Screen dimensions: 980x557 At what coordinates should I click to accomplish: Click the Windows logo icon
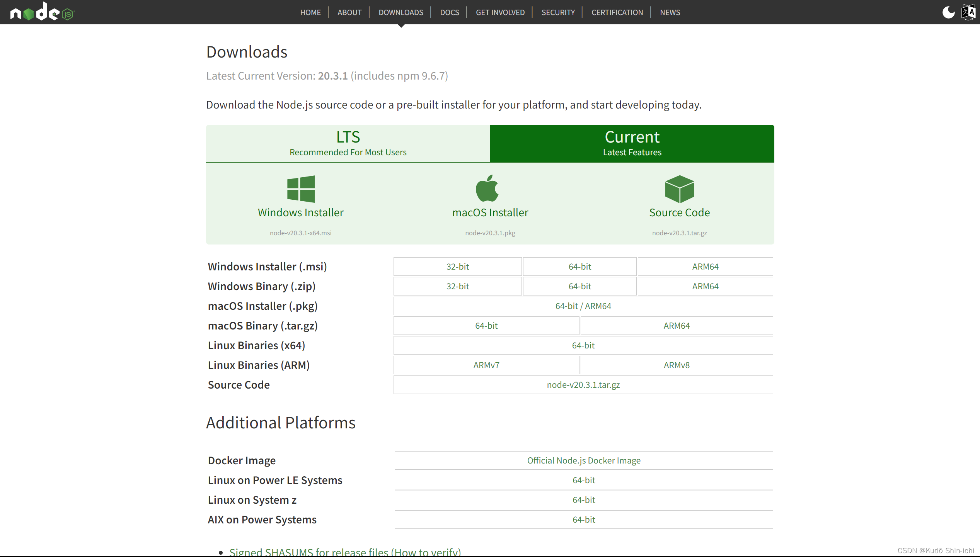[x=301, y=189]
